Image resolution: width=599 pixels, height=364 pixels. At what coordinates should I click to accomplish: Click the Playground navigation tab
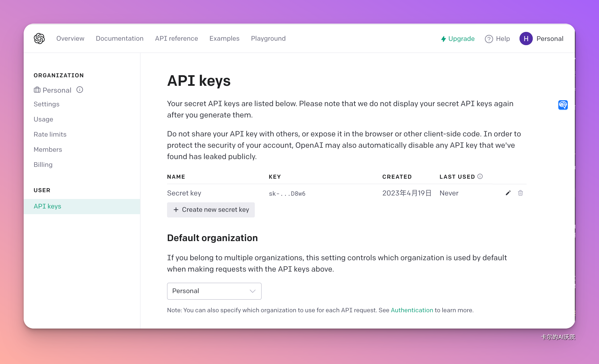268,39
